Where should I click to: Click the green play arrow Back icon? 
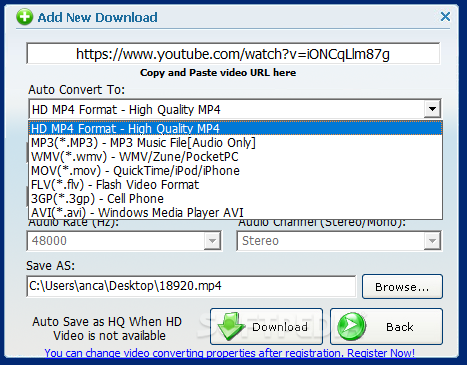351,326
